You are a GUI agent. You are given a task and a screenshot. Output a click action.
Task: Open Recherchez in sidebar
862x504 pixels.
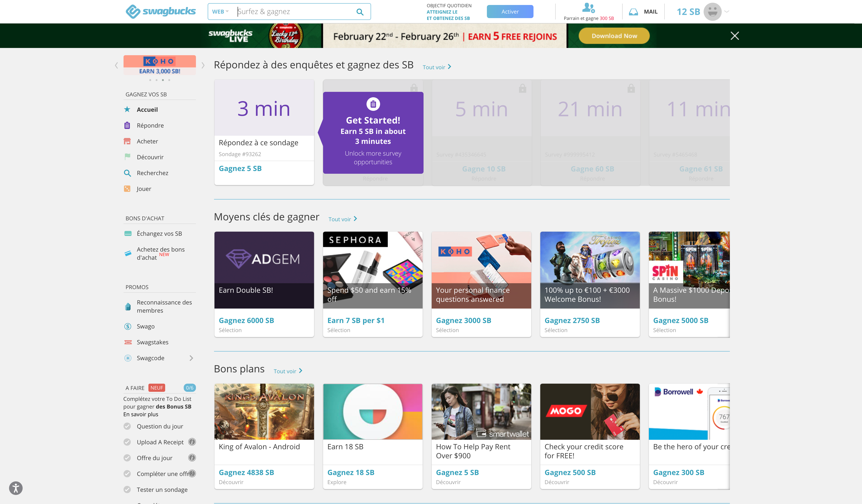[152, 173]
